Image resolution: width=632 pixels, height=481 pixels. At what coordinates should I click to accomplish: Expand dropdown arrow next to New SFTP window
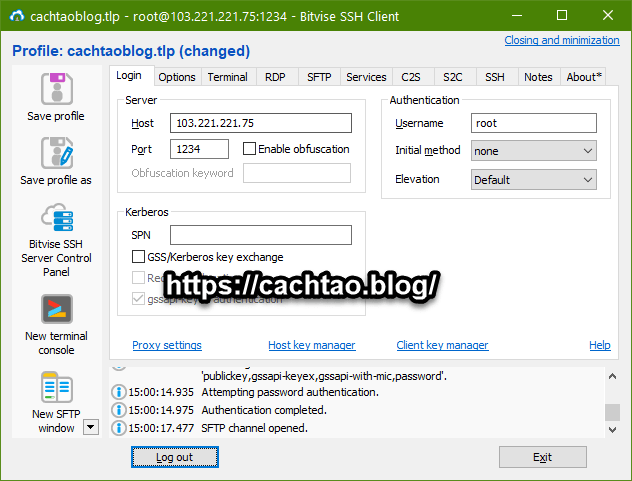[x=91, y=427]
